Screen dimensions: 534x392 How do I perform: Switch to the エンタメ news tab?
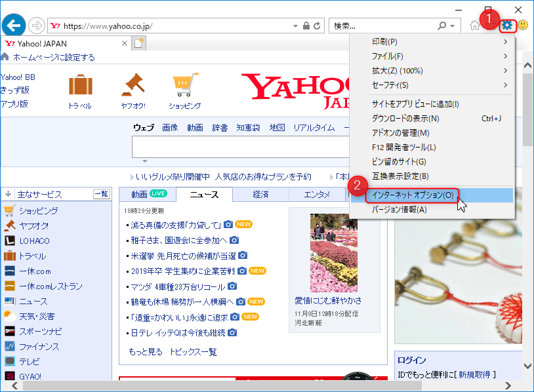pos(317,194)
